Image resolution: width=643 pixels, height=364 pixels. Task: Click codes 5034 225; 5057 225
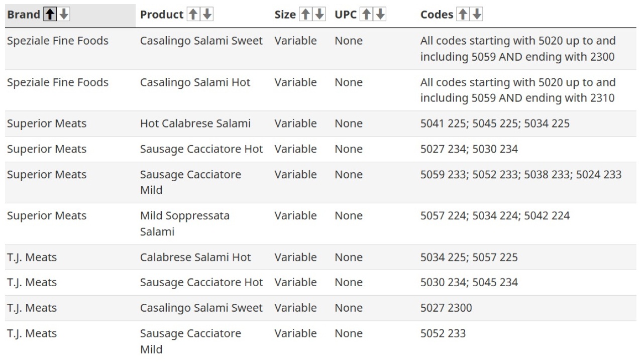pyautogui.click(x=469, y=258)
